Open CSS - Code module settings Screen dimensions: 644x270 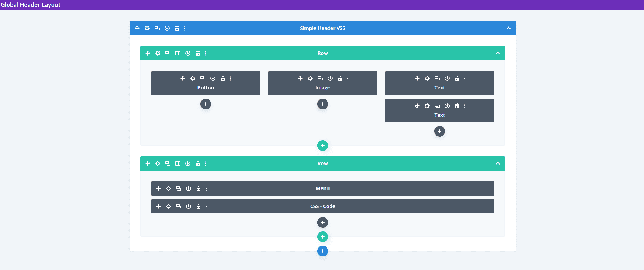coord(169,206)
